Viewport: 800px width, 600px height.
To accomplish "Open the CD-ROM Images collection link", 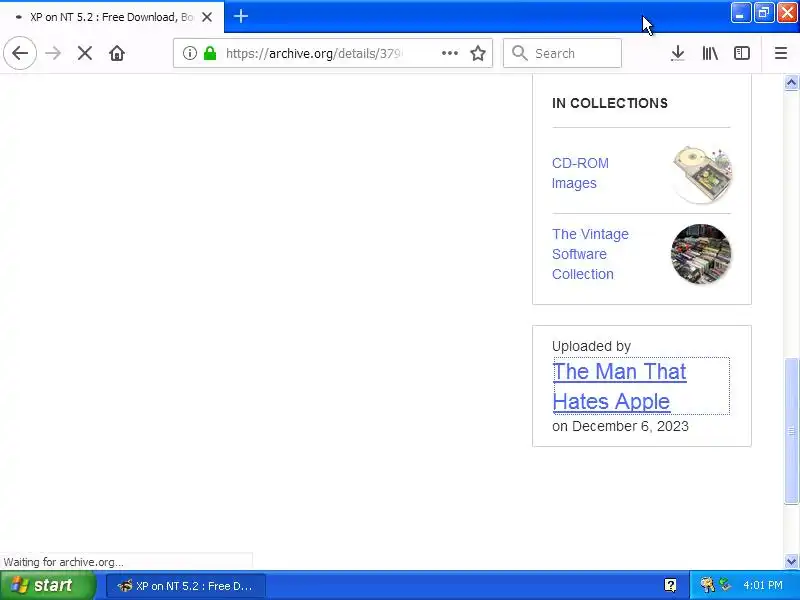I will point(580,173).
